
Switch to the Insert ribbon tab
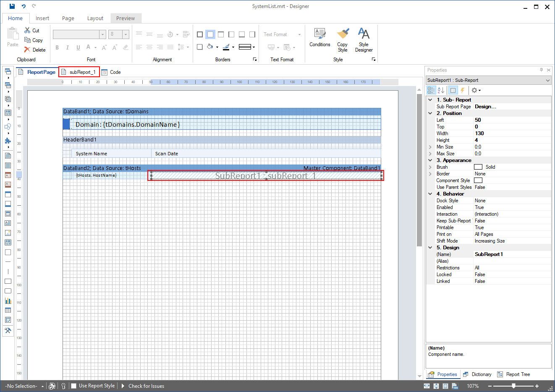click(x=42, y=18)
